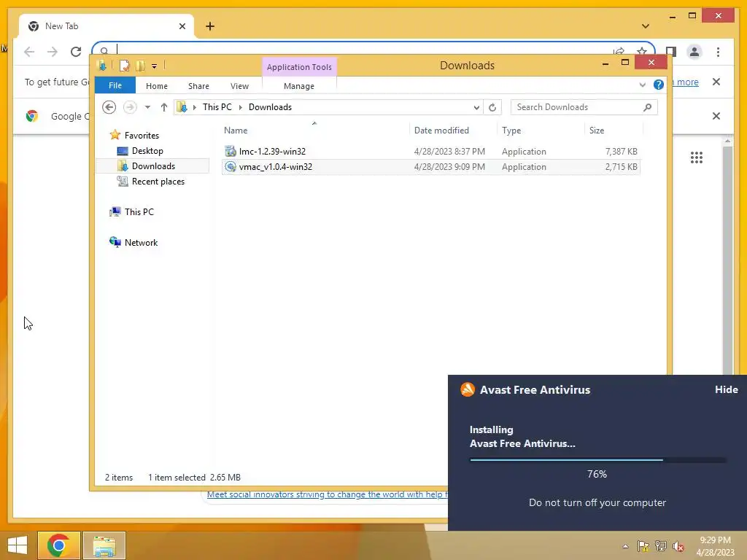Click File Explorer taskbar icon
This screenshot has height=560, width=747.
point(104,545)
